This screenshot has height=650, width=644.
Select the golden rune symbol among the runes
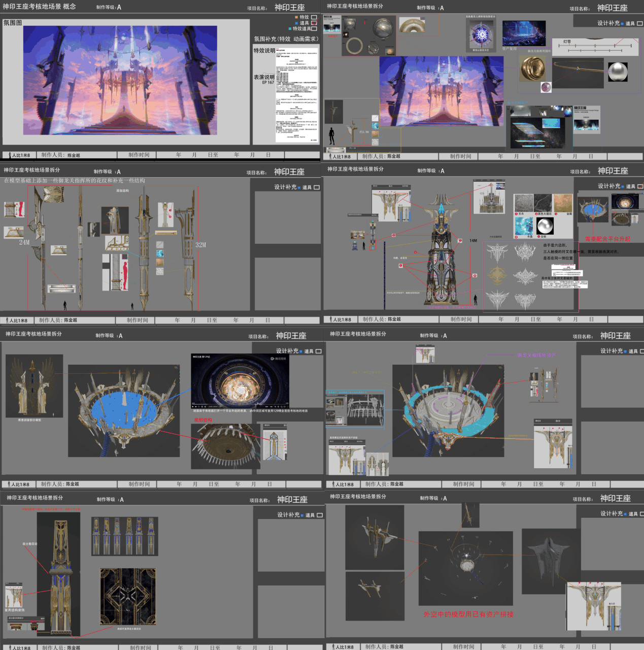click(x=497, y=276)
